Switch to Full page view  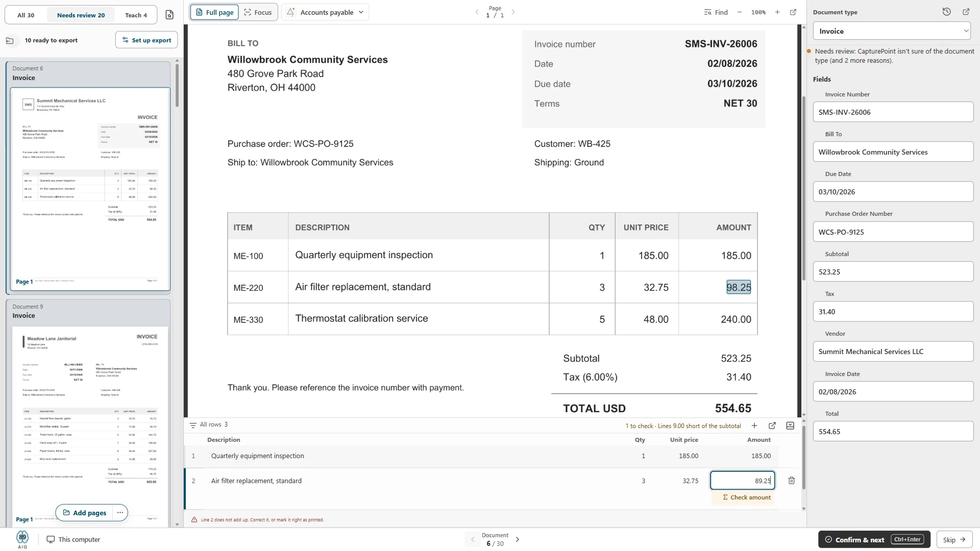214,12
